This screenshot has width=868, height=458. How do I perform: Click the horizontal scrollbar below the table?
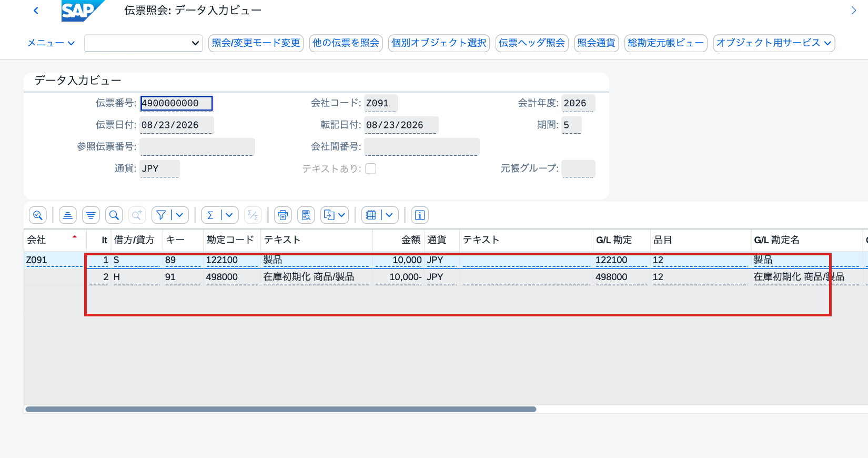click(x=281, y=409)
